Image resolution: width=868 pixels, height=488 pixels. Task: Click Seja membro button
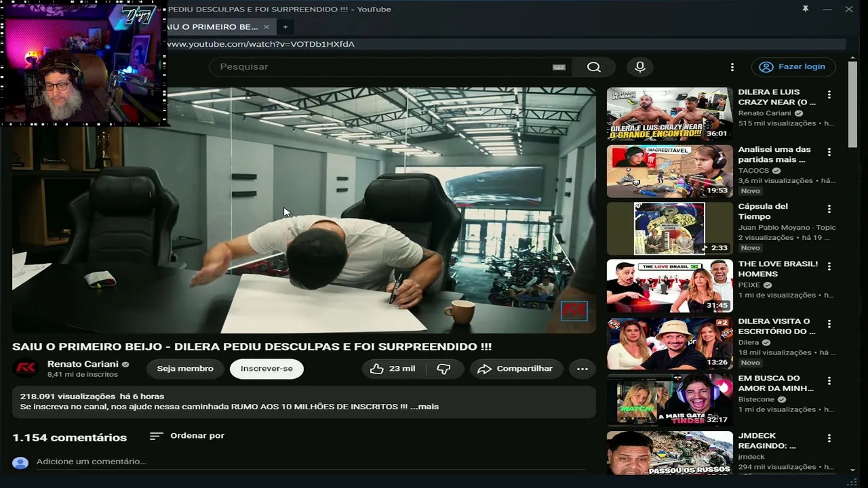pyautogui.click(x=185, y=369)
